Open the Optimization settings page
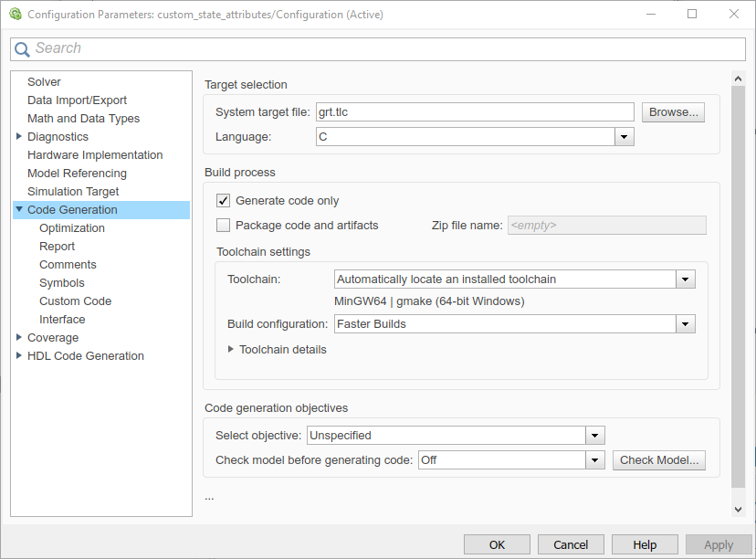Screen dimensions: 756x559 tap(72, 228)
